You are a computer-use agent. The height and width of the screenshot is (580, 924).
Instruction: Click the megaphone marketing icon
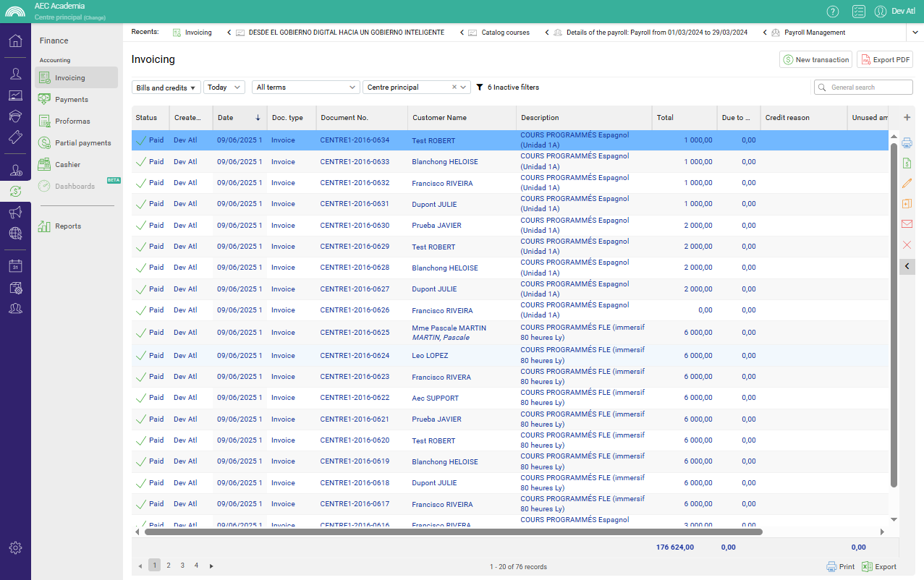coord(15,212)
